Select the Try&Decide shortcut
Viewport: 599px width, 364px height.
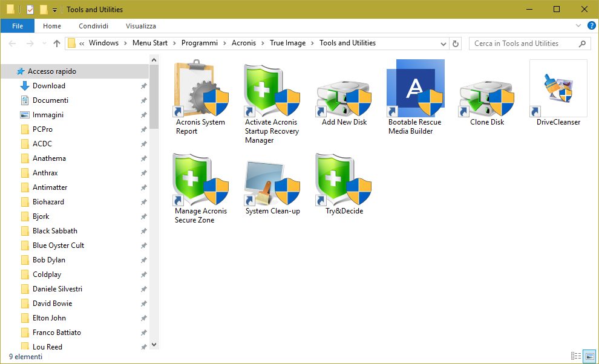click(344, 179)
